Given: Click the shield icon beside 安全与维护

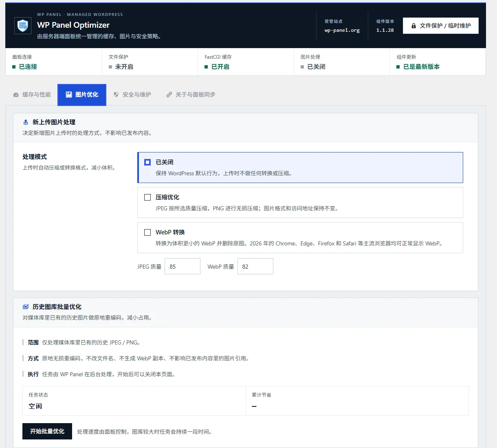Looking at the screenshot, I should point(116,95).
